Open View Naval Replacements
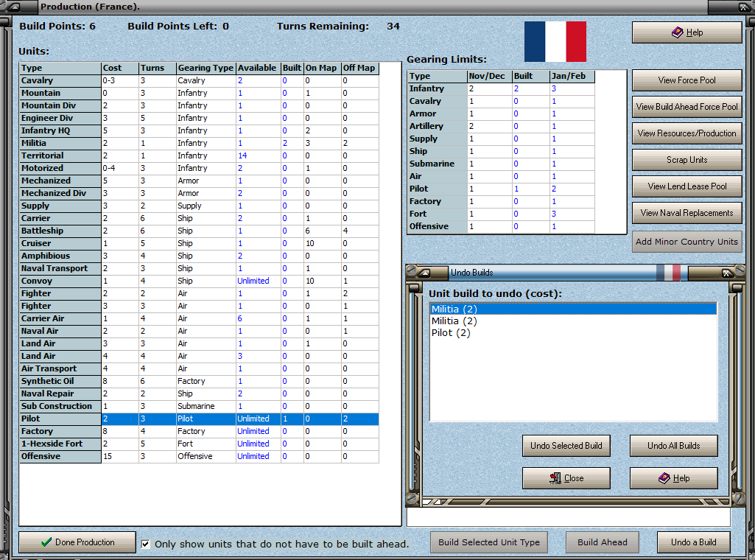The width and height of the screenshot is (755, 560). click(686, 213)
